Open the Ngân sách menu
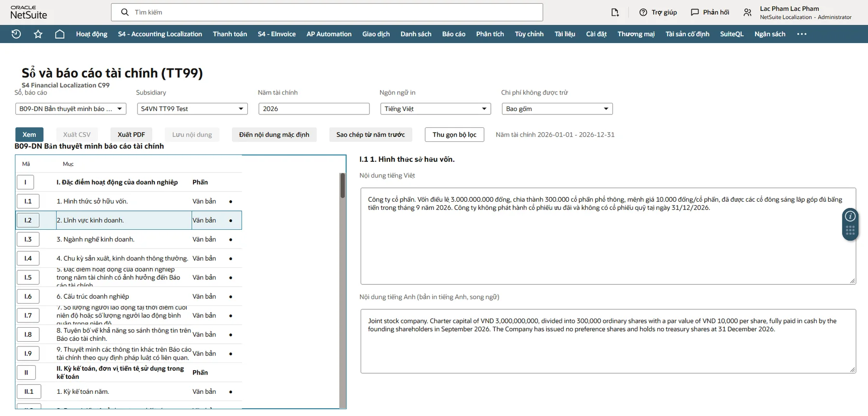 pos(770,34)
